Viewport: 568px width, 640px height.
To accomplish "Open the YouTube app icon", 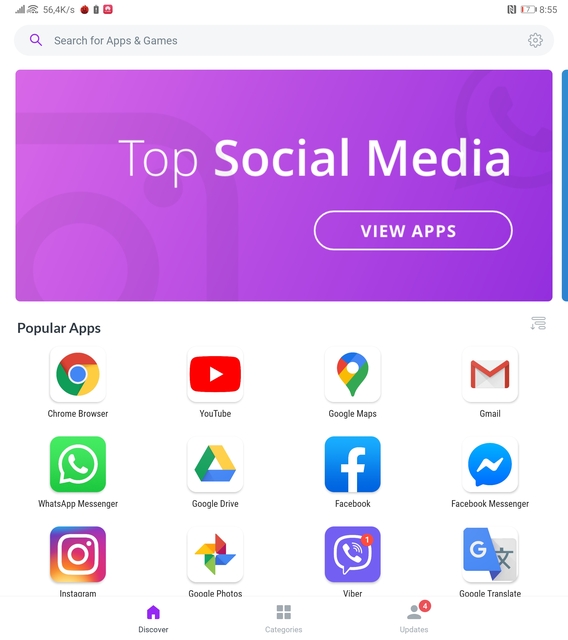I will pyautogui.click(x=215, y=374).
